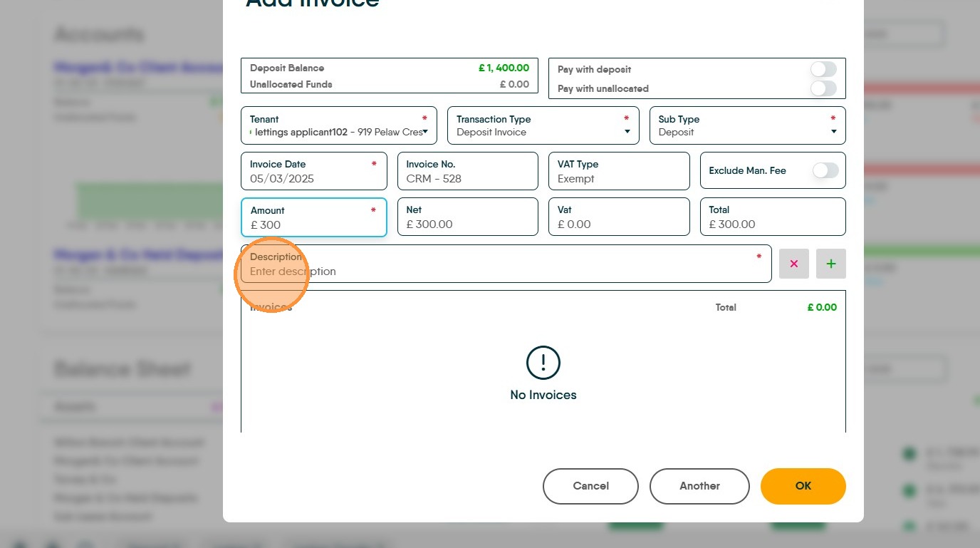Click the Pay with unallocated label
The image size is (980, 548).
pyautogui.click(x=603, y=89)
